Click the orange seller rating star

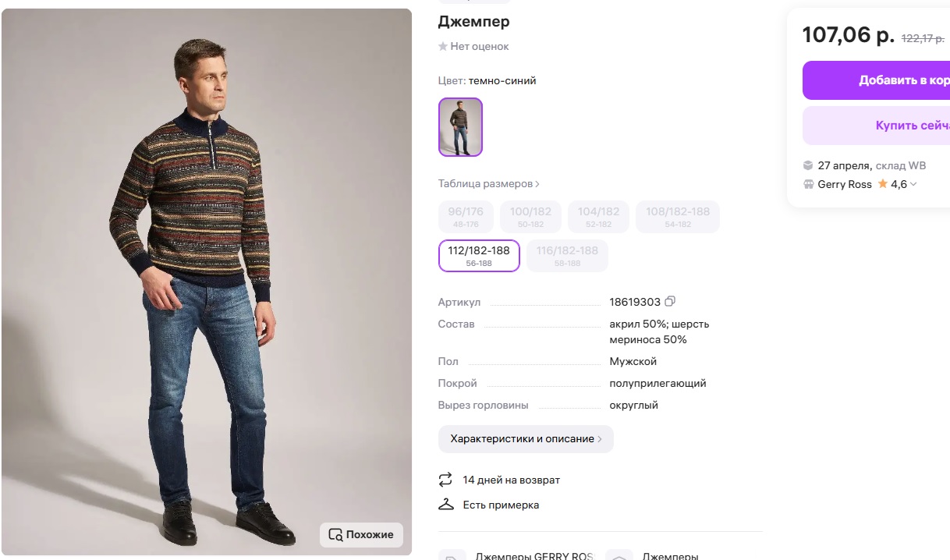click(x=883, y=184)
